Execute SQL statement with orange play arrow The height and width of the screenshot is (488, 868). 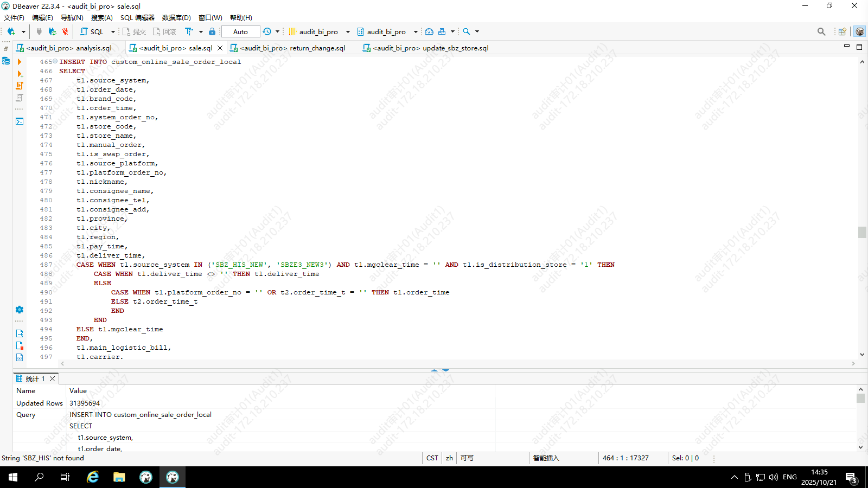pyautogui.click(x=20, y=62)
